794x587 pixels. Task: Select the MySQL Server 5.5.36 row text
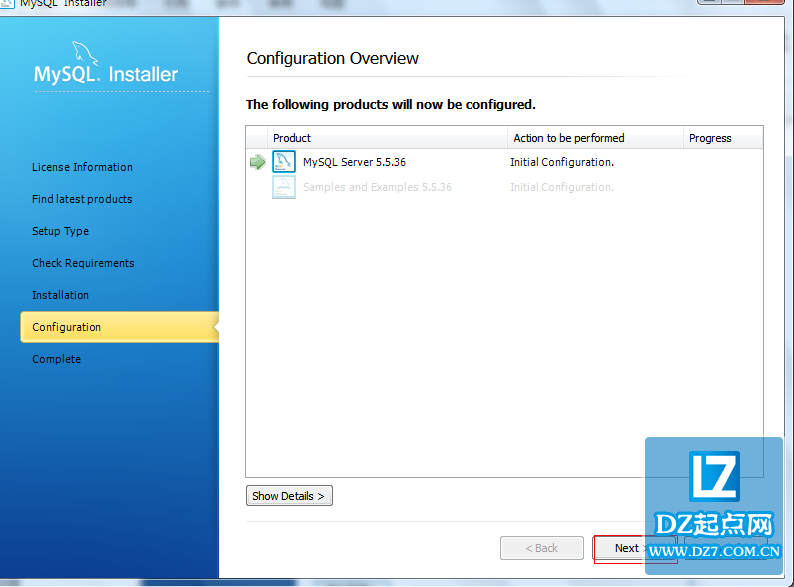354,162
